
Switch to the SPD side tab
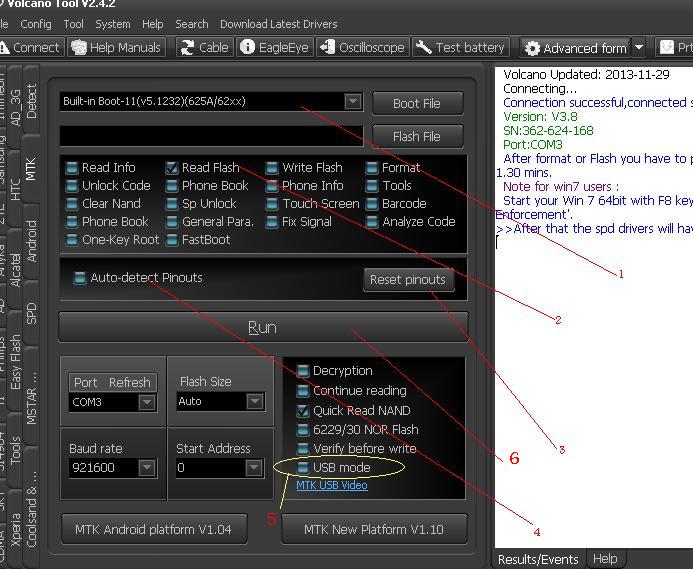[x=31, y=313]
